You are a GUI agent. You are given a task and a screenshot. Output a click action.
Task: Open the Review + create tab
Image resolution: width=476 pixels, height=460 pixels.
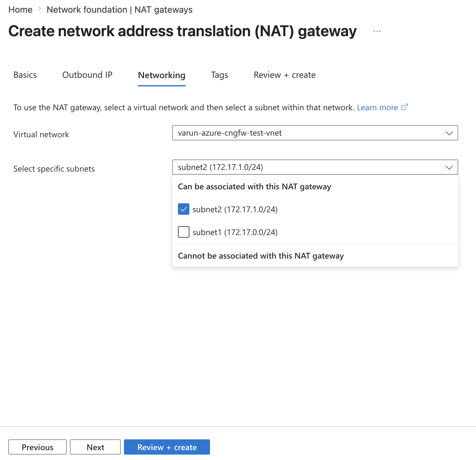click(x=284, y=75)
